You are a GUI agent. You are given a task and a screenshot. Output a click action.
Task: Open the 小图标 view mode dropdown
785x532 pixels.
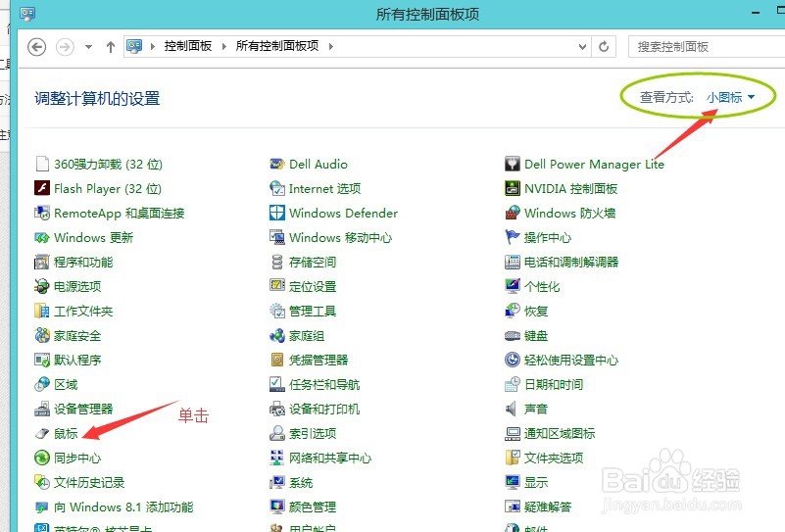[x=730, y=97]
